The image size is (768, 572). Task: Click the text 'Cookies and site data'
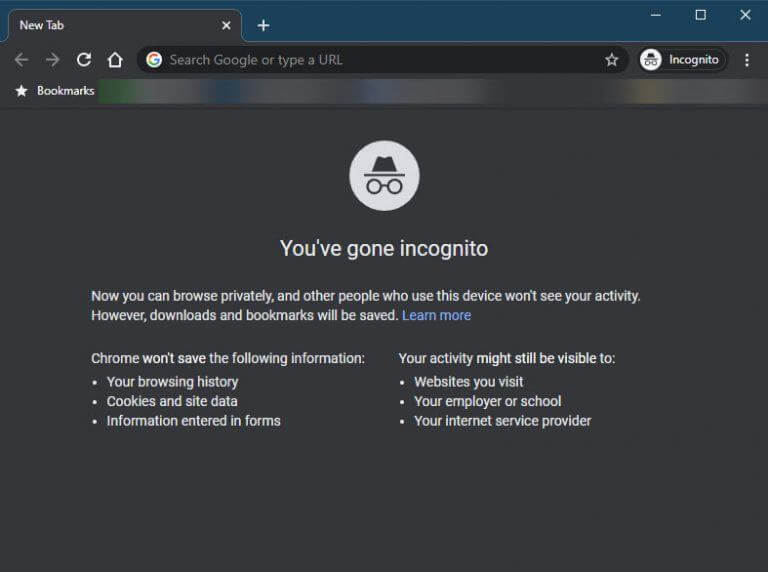[172, 402]
